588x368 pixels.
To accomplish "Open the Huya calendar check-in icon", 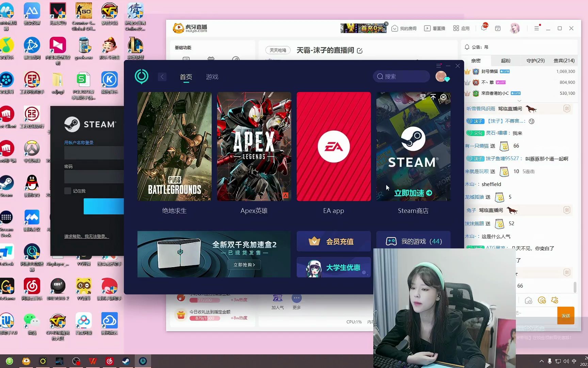I will pyautogui.click(x=498, y=28).
